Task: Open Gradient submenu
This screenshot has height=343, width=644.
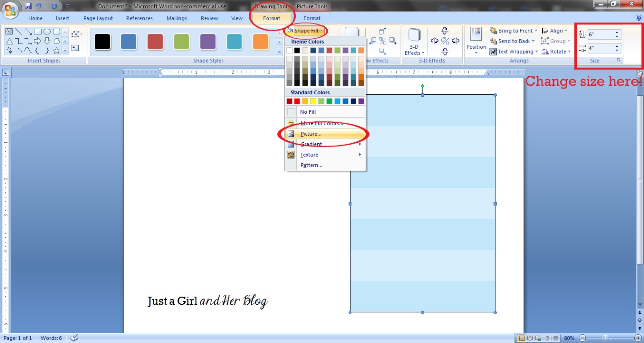Action: pos(325,144)
